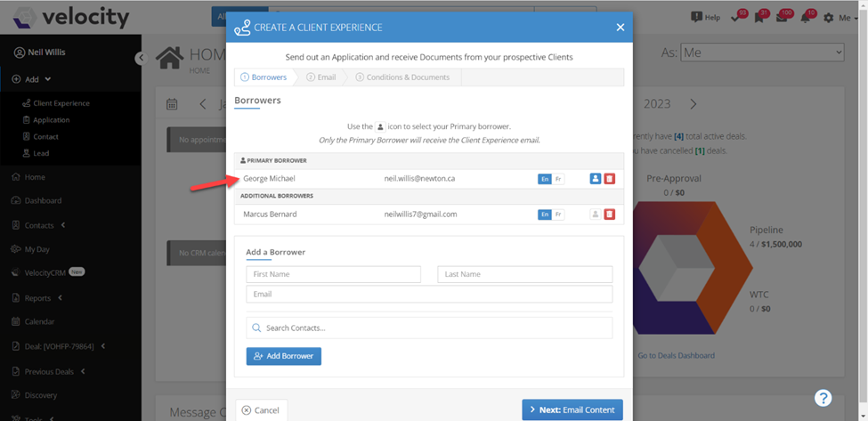Open VelocityCRM in sidebar

pyautogui.click(x=47, y=272)
